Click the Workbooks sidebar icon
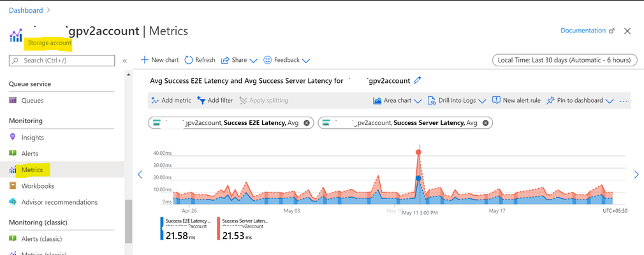The width and height of the screenshot is (644, 255). 13,186
